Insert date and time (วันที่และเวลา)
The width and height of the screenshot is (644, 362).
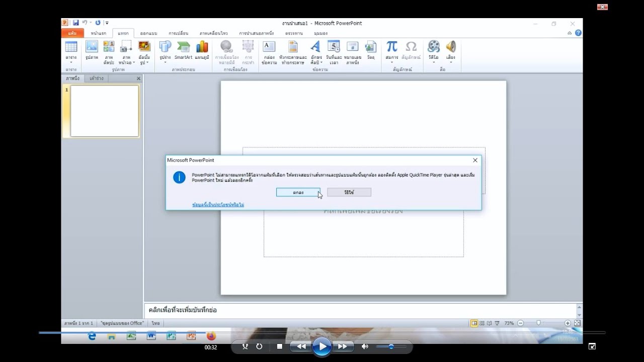click(334, 53)
